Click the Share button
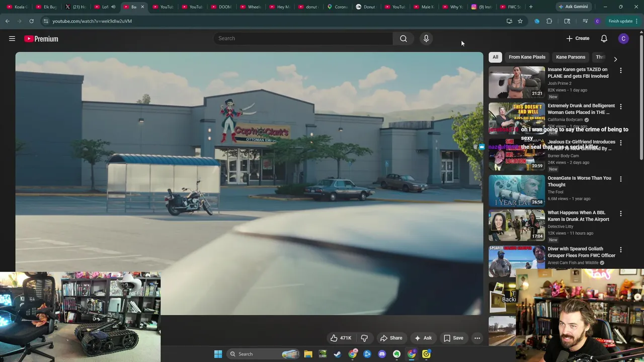644x362 pixels. [x=391, y=338]
